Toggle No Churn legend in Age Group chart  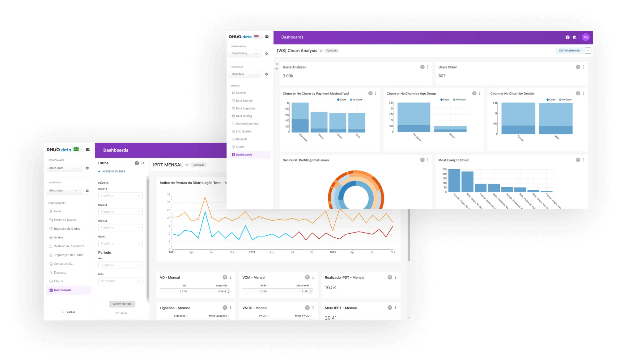click(459, 100)
